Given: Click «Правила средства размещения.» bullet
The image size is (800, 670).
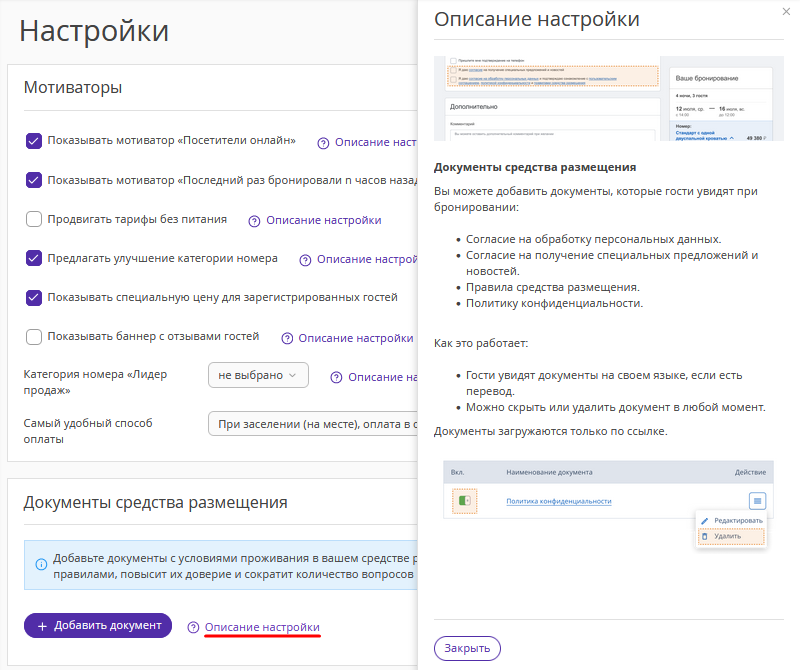Looking at the screenshot, I should pos(553,287).
